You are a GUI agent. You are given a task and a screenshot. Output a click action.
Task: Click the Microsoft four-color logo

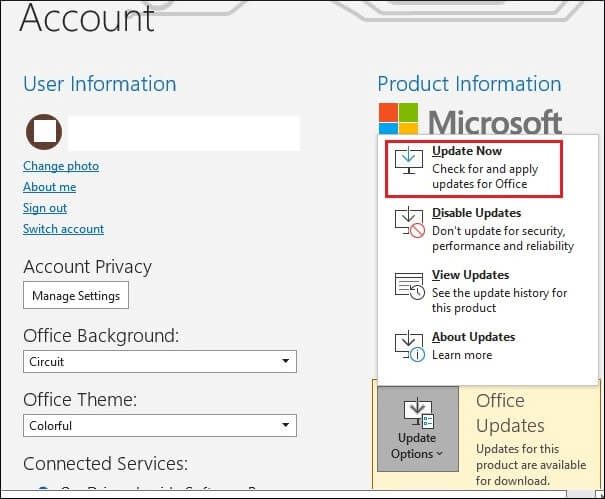point(398,118)
